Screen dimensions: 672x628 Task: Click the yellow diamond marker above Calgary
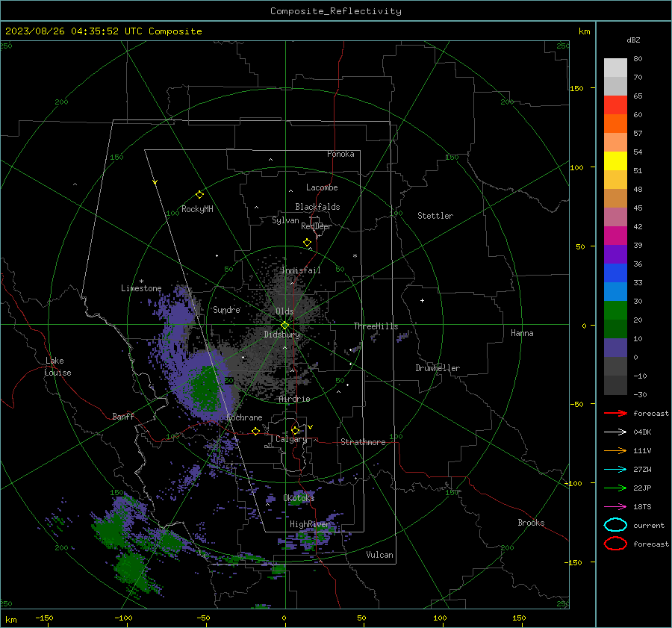pos(295,430)
